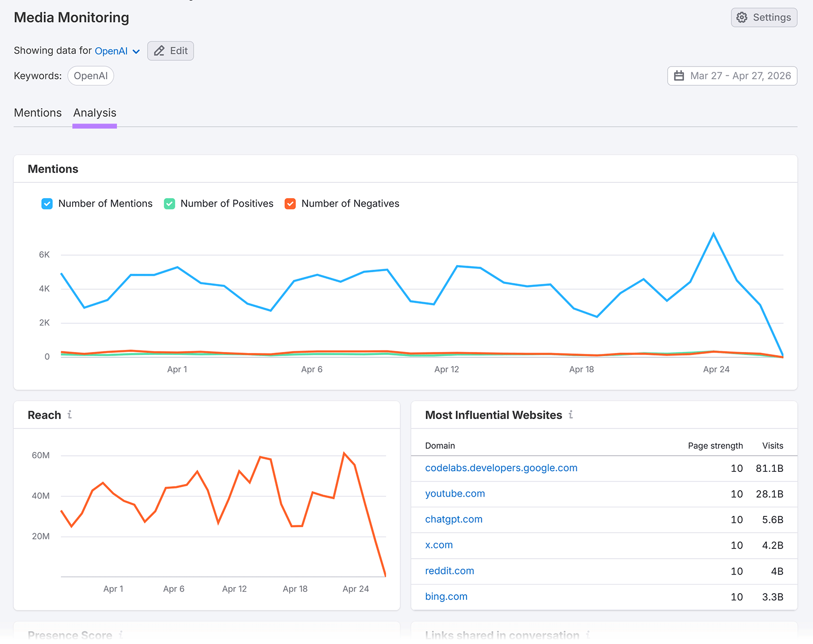Open the Mar 27 - Apr 27, 2026 date picker
This screenshot has height=644, width=813.
tap(732, 76)
